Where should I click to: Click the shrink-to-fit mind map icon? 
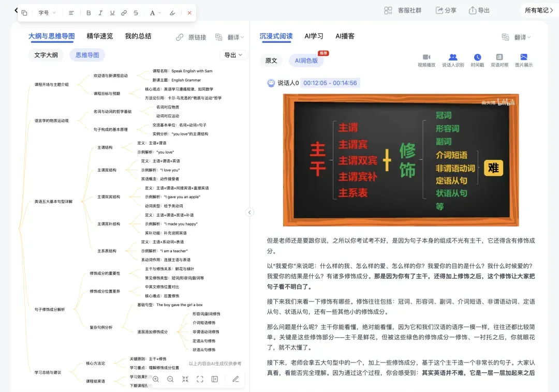click(x=185, y=379)
